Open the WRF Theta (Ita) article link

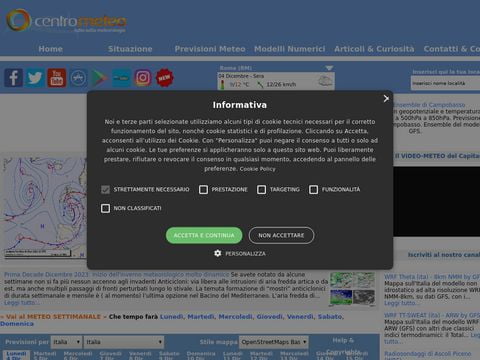(432, 277)
